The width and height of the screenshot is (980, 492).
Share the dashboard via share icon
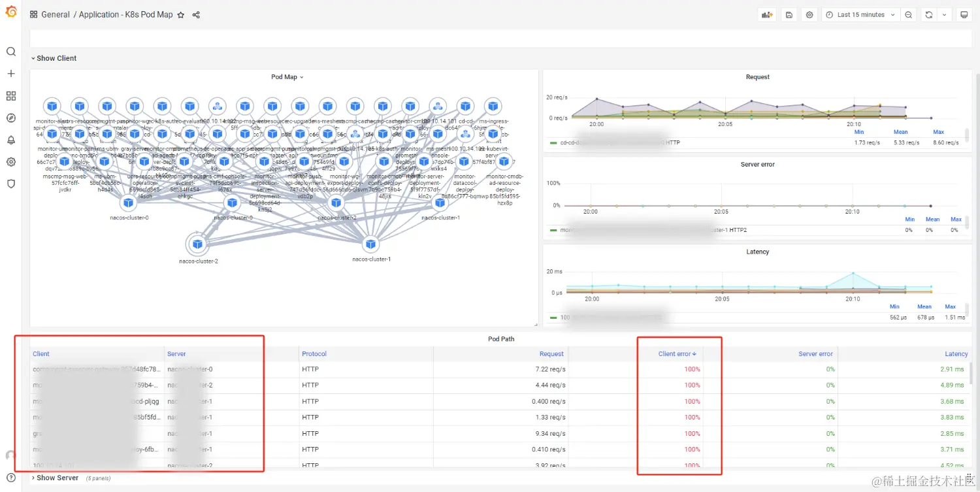pos(196,14)
